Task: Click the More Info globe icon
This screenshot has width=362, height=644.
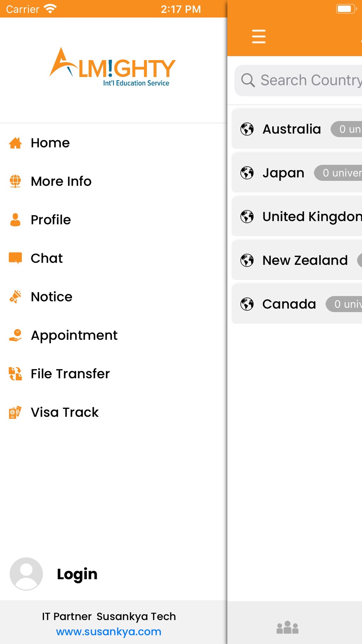Action: click(15, 181)
